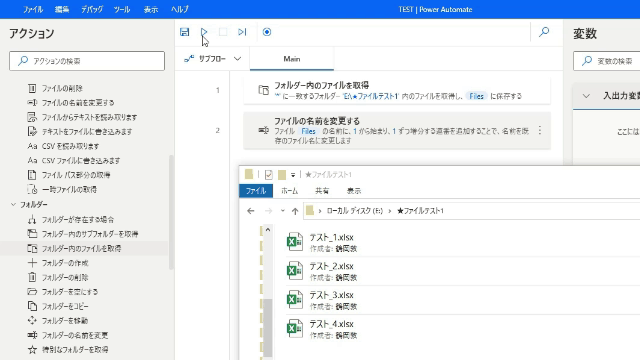The image size is (640, 360).
Task: Collapse the フォルダー action group
Action: (x=13, y=204)
